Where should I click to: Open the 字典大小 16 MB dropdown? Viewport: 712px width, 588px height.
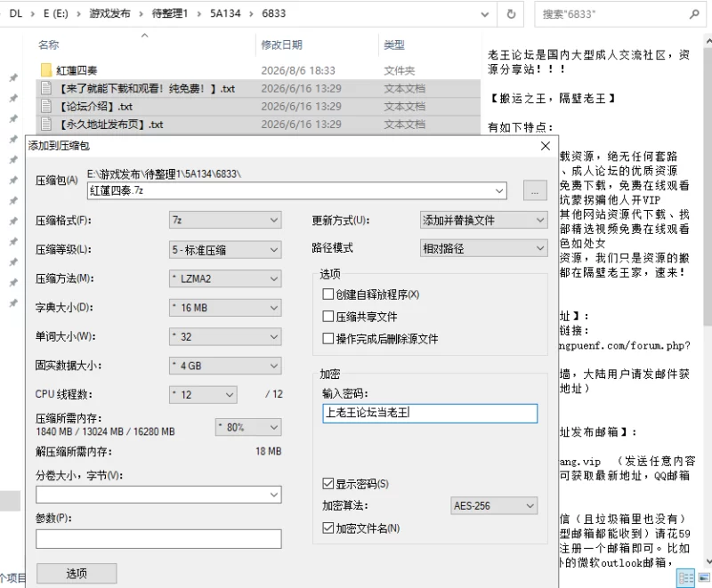[x=225, y=308]
